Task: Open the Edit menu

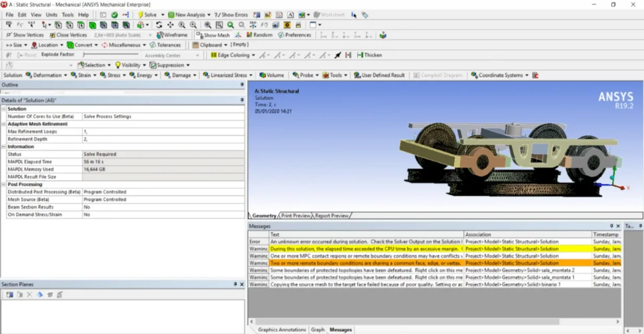Action: (22, 15)
